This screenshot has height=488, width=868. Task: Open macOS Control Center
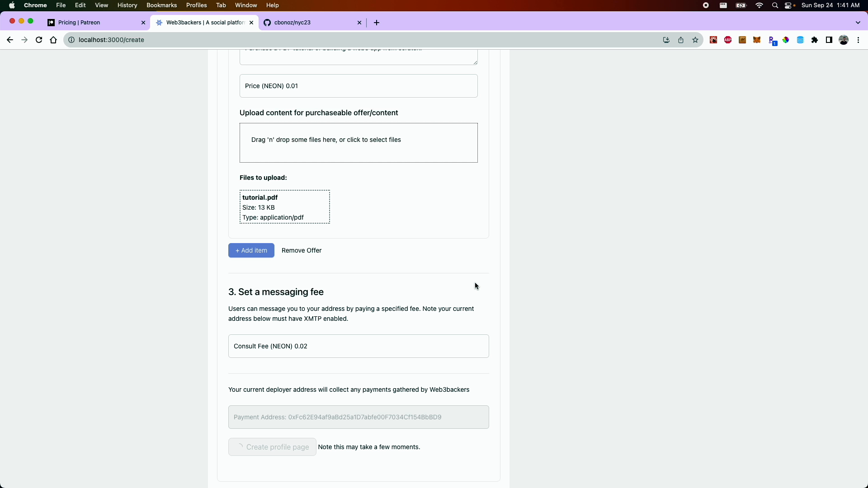789,5
